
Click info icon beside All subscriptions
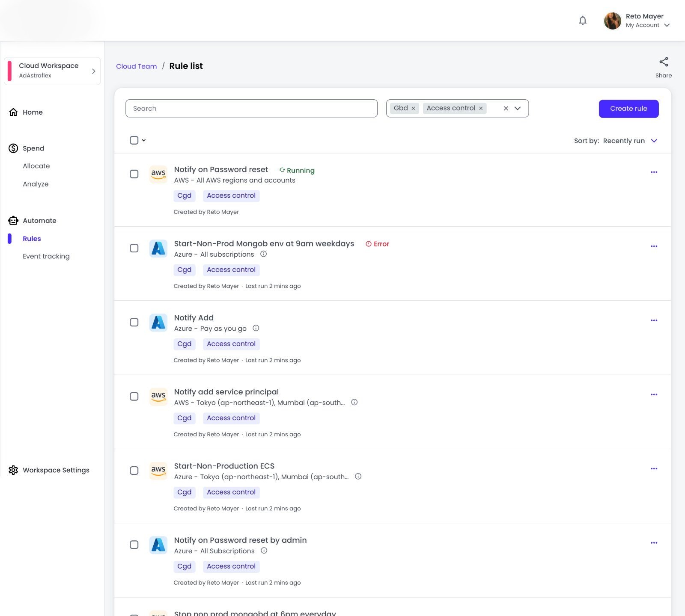pos(264,254)
